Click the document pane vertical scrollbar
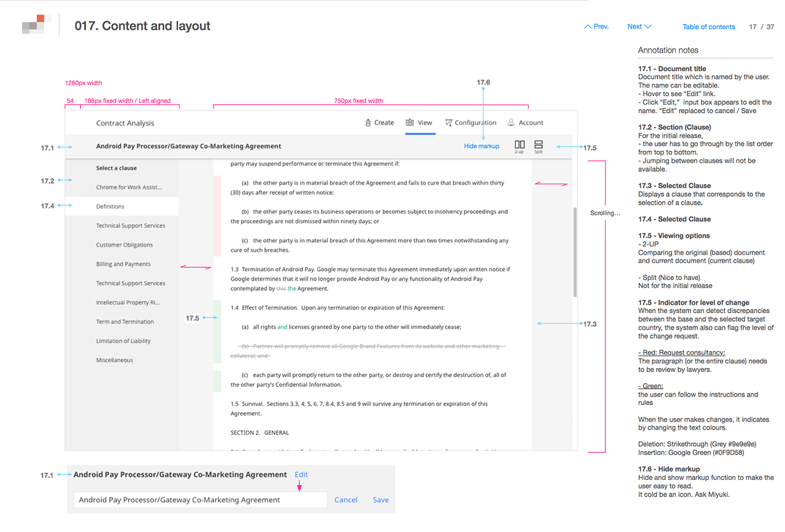Screen dimensions: 785x532 (575, 252)
